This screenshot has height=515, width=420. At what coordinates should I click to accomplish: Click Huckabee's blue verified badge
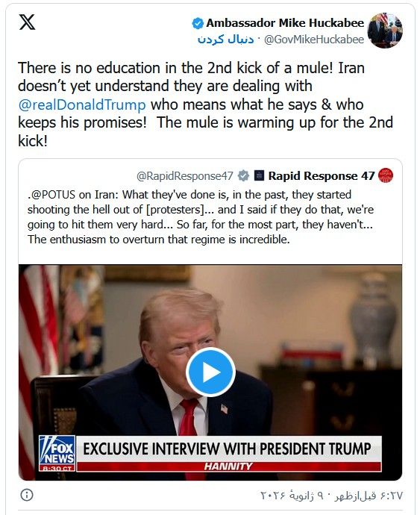pos(198,23)
